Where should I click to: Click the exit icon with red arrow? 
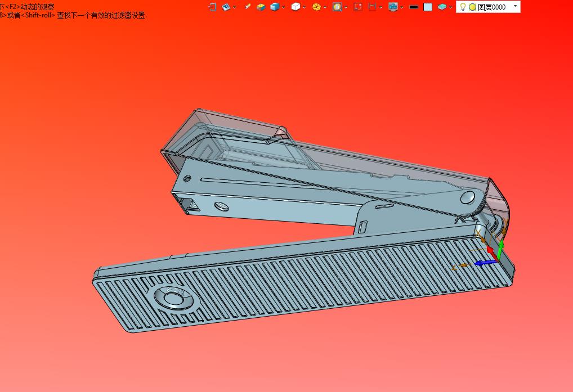point(212,7)
